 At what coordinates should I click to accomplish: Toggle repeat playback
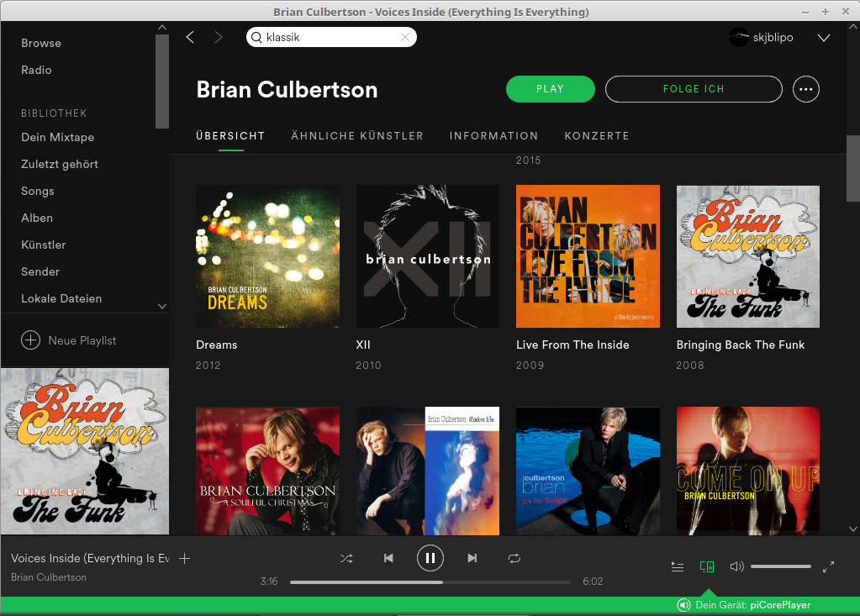pyautogui.click(x=514, y=559)
